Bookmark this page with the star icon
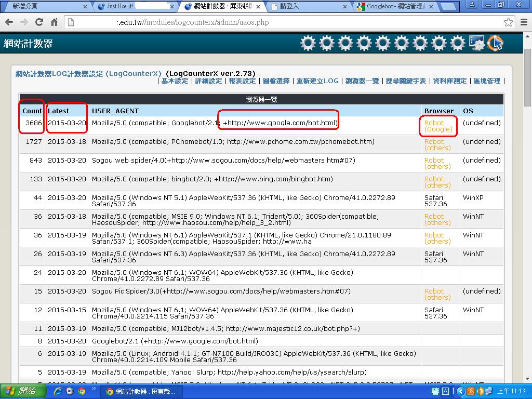Viewport: 532px width, 399px height. click(x=508, y=22)
